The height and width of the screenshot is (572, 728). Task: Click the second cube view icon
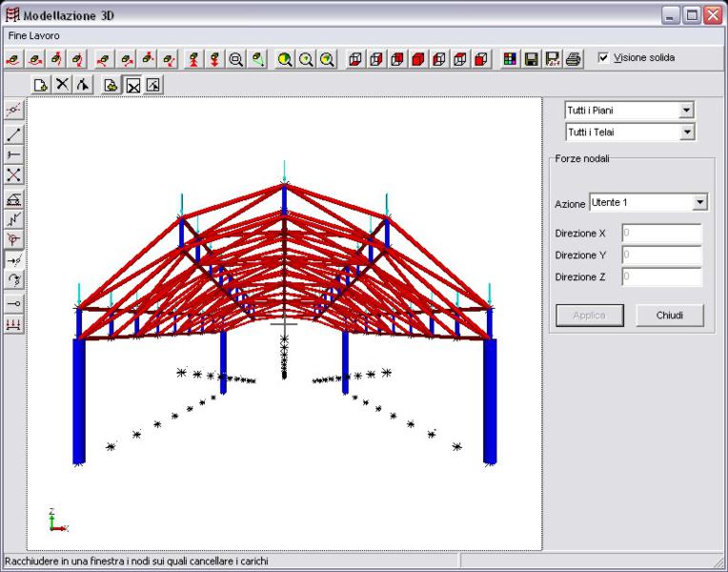376,59
